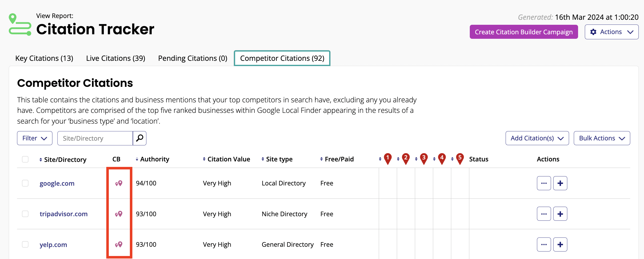
Task: Click the red competitor marker 5 icon
Action: [460, 158]
